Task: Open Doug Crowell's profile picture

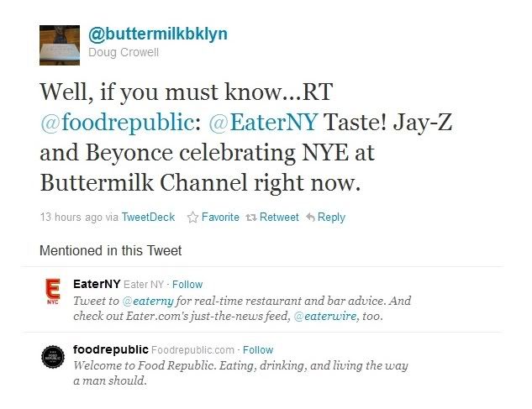Action: [x=60, y=45]
